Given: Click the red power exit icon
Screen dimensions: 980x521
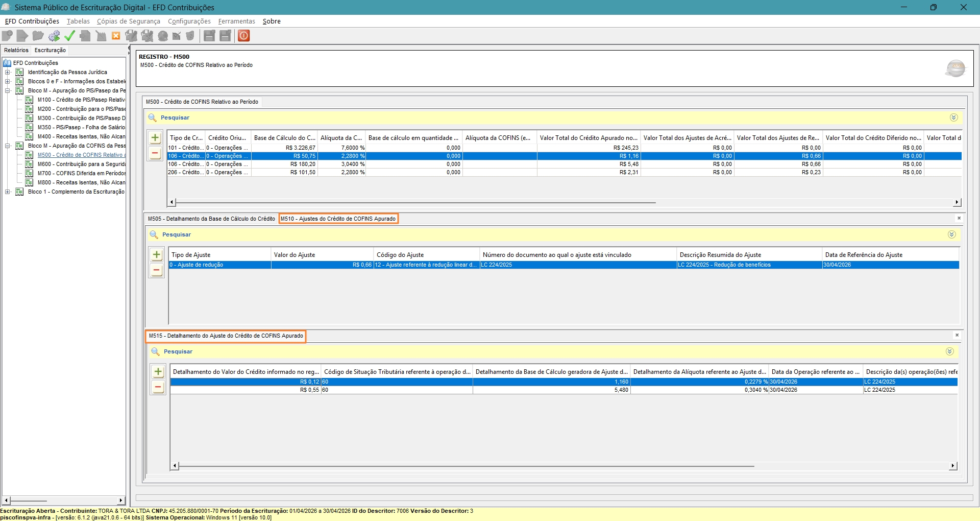Looking at the screenshot, I should 244,36.
